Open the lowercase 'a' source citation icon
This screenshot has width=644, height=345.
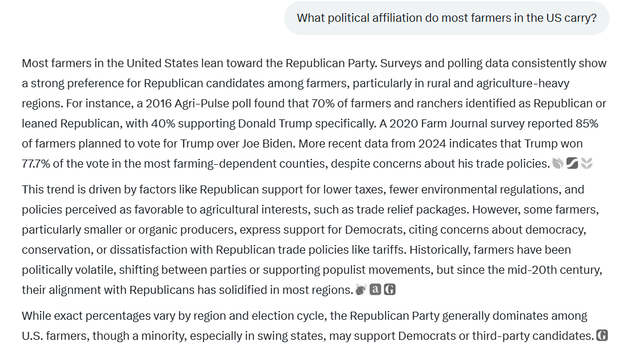point(375,289)
